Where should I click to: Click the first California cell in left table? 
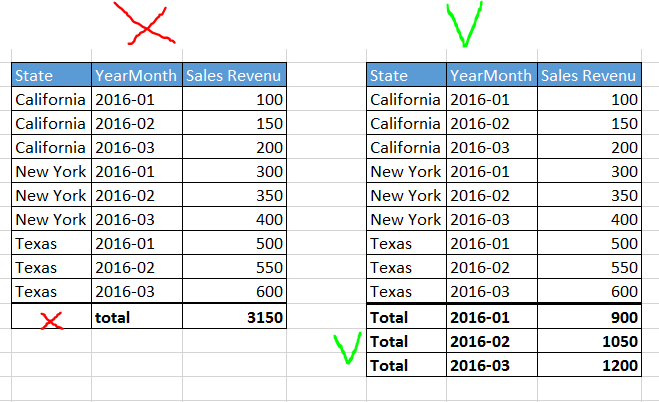pyautogui.click(x=51, y=99)
